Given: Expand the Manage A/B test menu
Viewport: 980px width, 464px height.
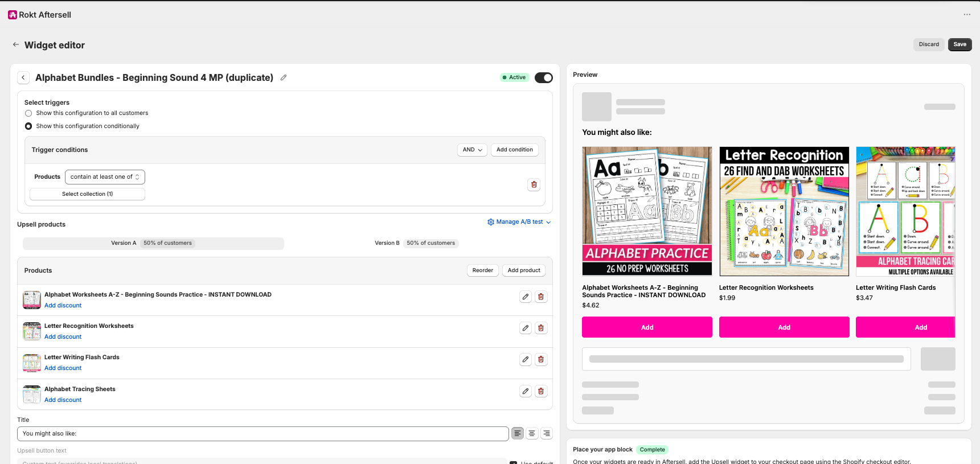Looking at the screenshot, I should point(519,222).
